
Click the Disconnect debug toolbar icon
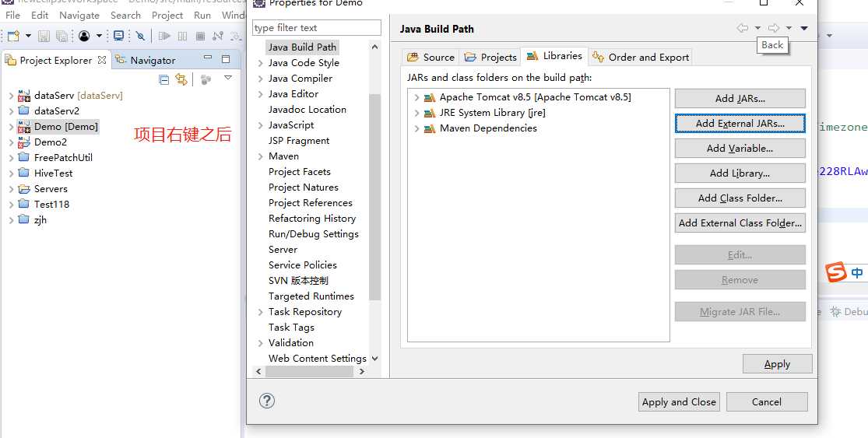pos(217,36)
